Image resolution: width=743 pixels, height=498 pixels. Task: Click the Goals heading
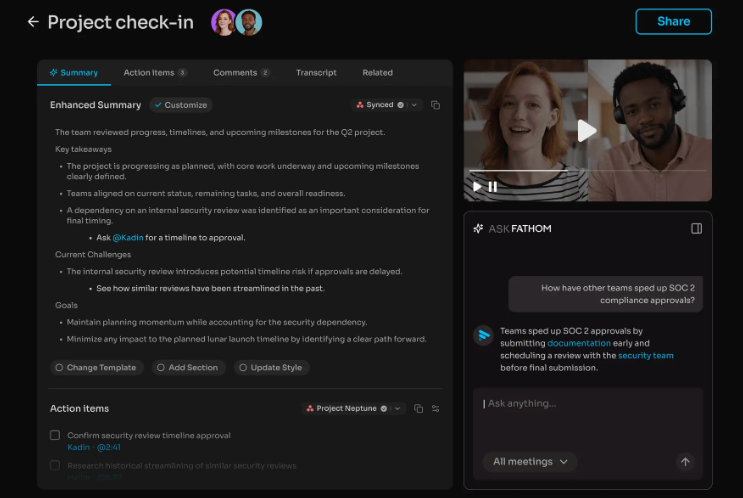[66, 305]
